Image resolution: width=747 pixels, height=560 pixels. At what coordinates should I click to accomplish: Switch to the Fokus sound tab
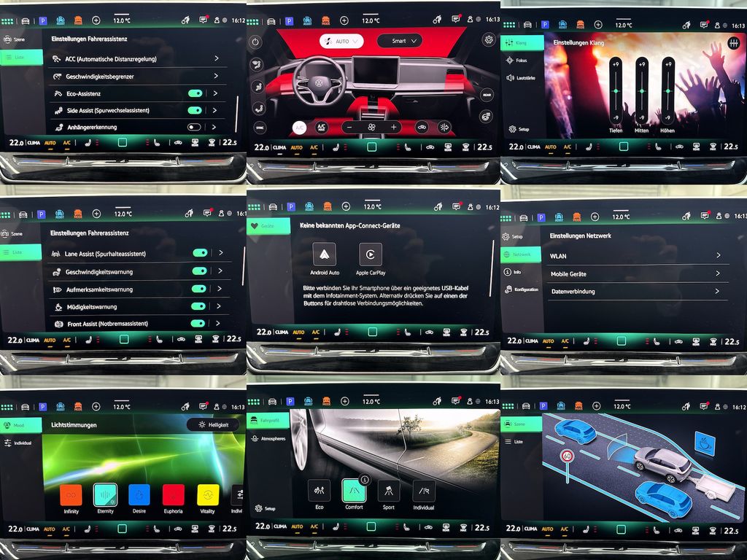pos(521,61)
